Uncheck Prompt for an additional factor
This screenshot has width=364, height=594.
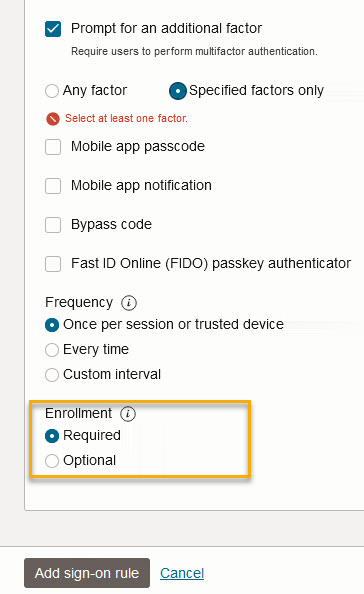point(53,29)
